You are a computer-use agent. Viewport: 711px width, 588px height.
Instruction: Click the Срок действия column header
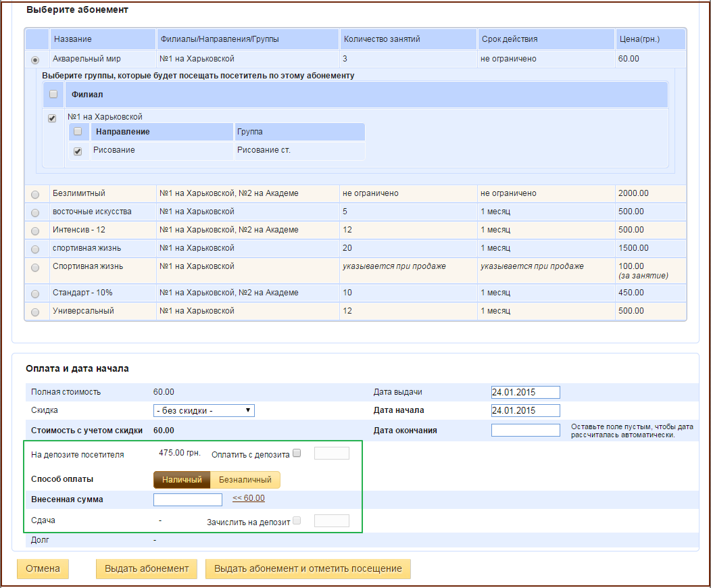[546, 39]
